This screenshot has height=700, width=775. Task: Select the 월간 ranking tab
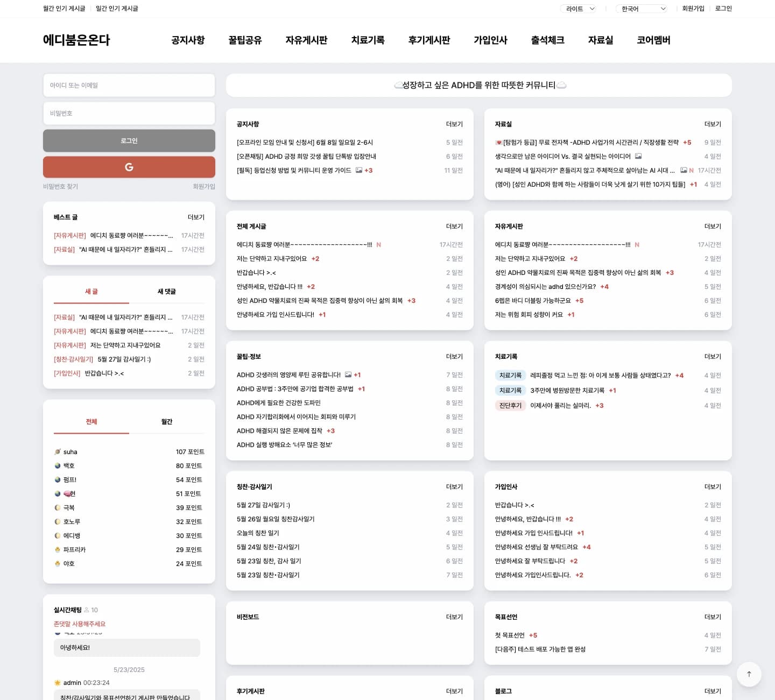166,422
